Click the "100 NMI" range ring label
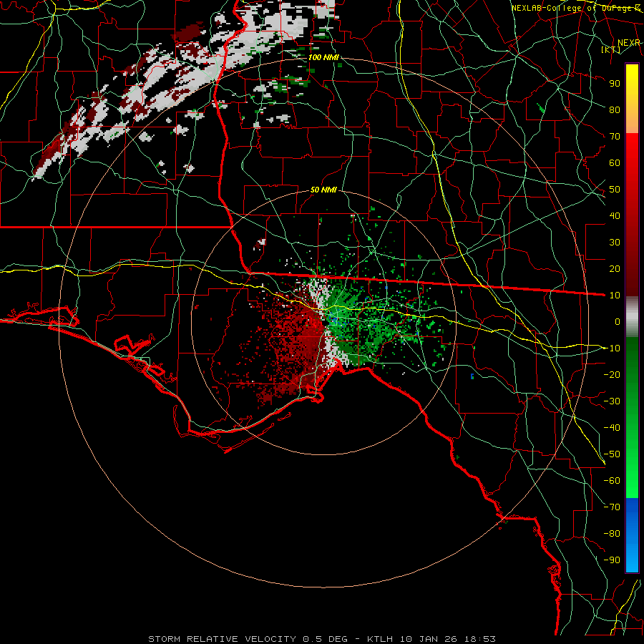Viewport: 644px width, 644px height. click(x=323, y=57)
